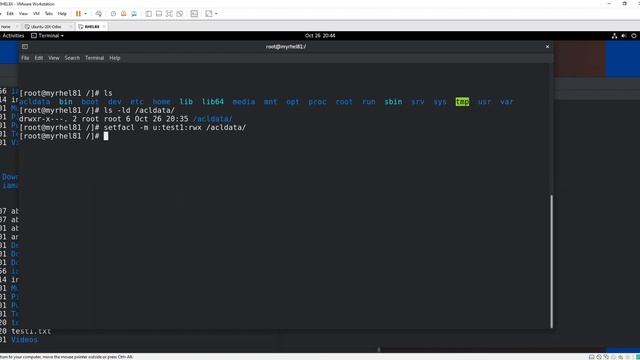Open GNOME Activities overview
This screenshot has height=360, width=640.
[13, 36]
